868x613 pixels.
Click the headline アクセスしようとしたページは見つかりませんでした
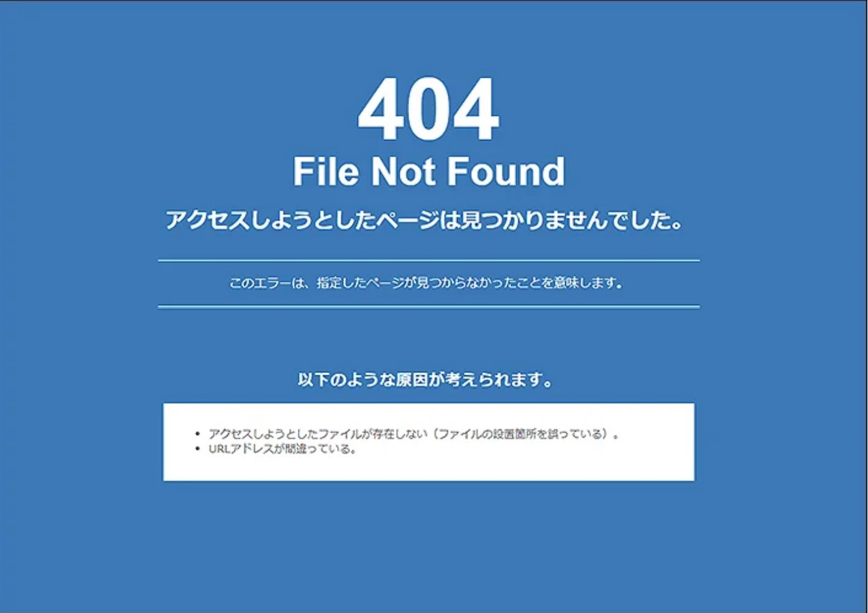(425, 220)
